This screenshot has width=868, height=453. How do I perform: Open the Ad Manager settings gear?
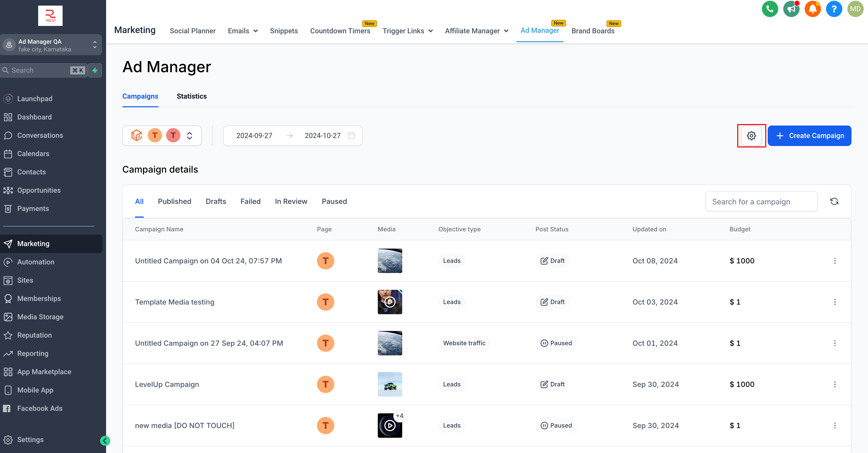pyautogui.click(x=751, y=136)
